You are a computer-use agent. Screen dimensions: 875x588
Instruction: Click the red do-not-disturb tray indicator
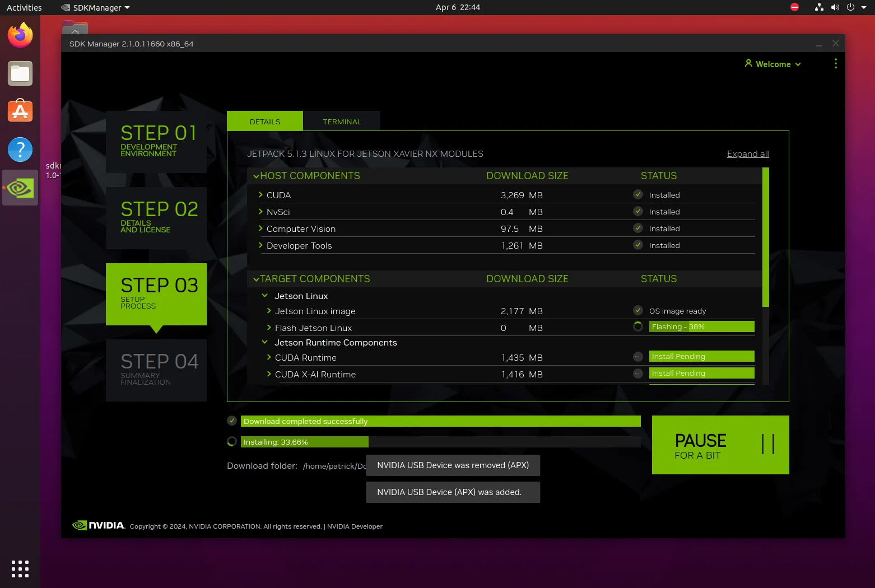pos(794,7)
